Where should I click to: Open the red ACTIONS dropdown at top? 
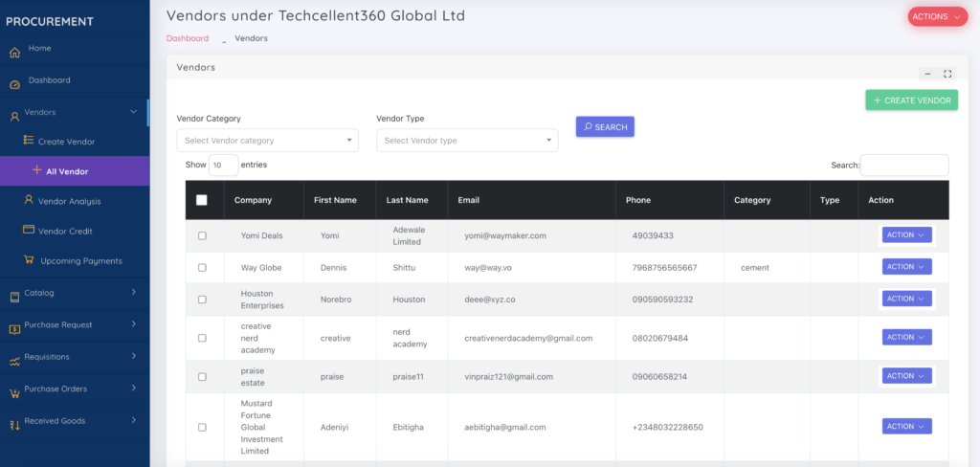(x=936, y=16)
